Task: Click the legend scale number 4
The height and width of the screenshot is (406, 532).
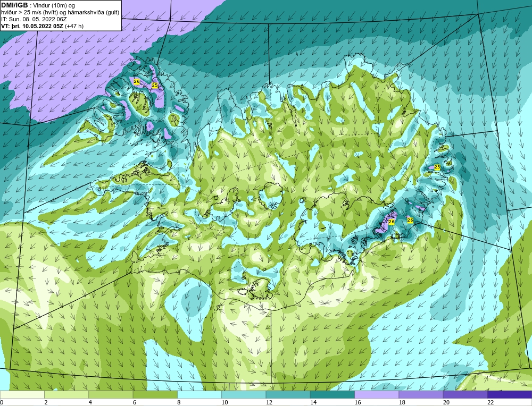Action: (x=90, y=402)
